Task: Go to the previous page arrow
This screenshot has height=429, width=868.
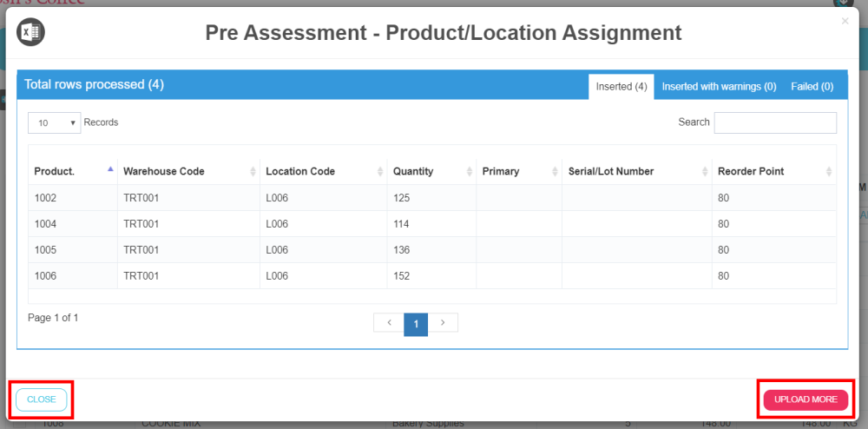Action: 389,323
